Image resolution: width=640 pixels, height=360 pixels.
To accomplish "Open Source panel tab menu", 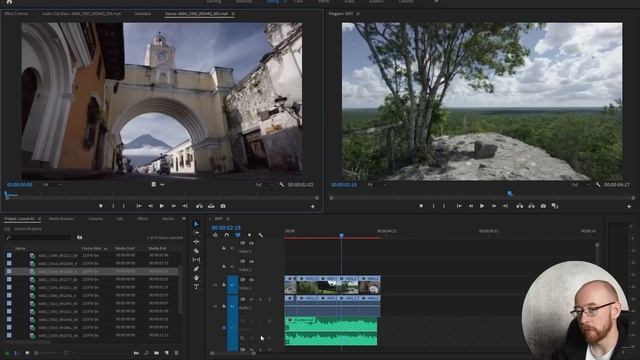I will (233, 14).
